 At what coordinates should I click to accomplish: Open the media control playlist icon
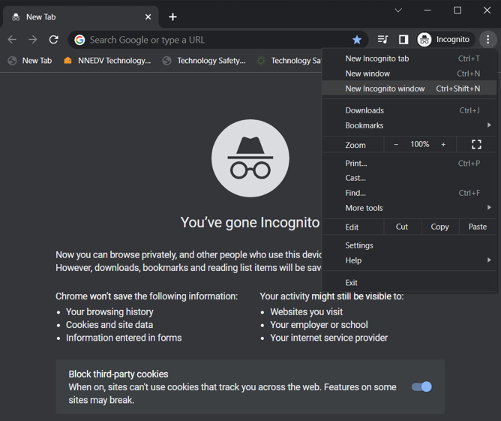pos(383,40)
